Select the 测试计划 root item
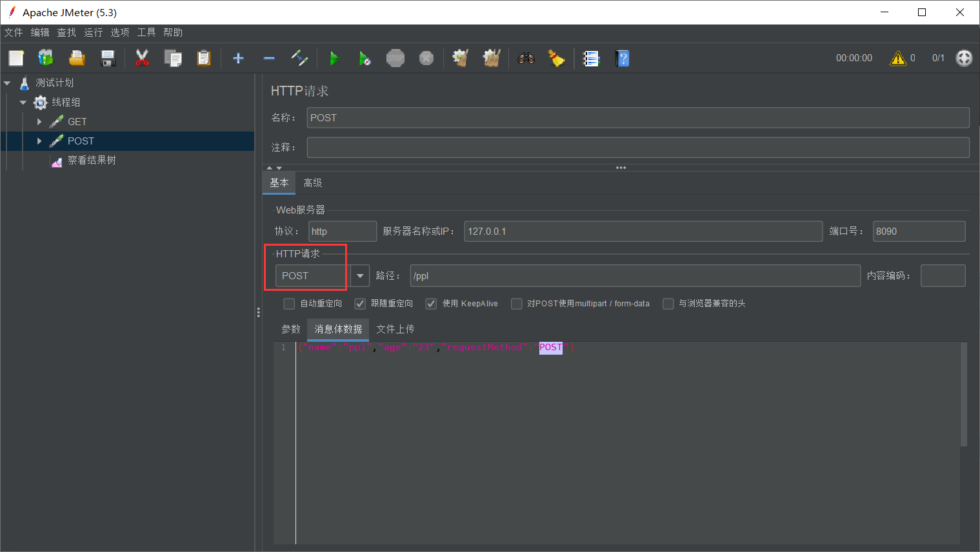This screenshot has width=980, height=552. click(54, 83)
